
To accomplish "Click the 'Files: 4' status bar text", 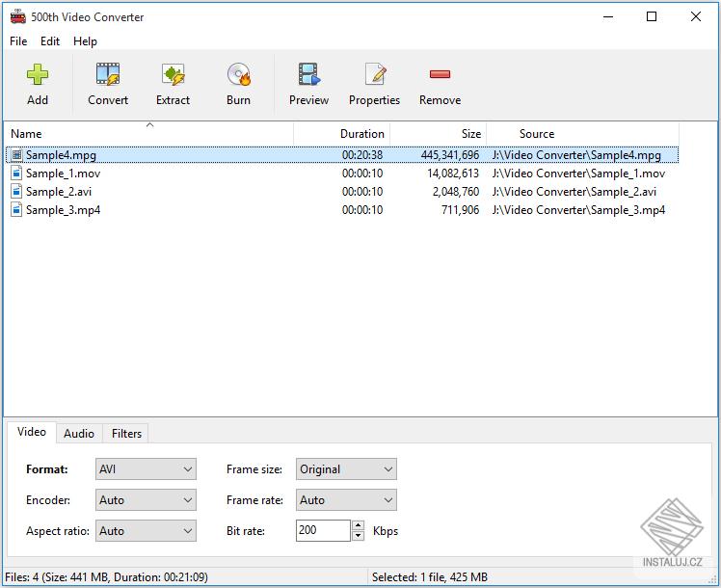I will (106, 577).
